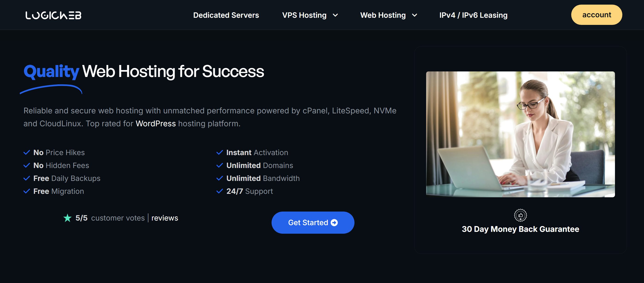
Task: Expand the VPS Hosting dropdown chevron
Action: (x=336, y=15)
